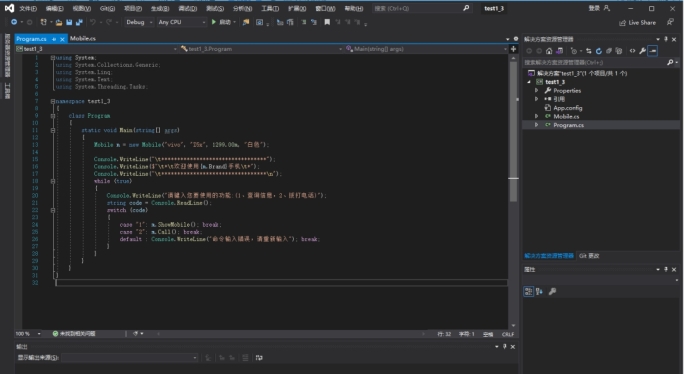This screenshot has width=684, height=374.
Task: Click the sign-in account icon at top right
Action: (607, 8)
